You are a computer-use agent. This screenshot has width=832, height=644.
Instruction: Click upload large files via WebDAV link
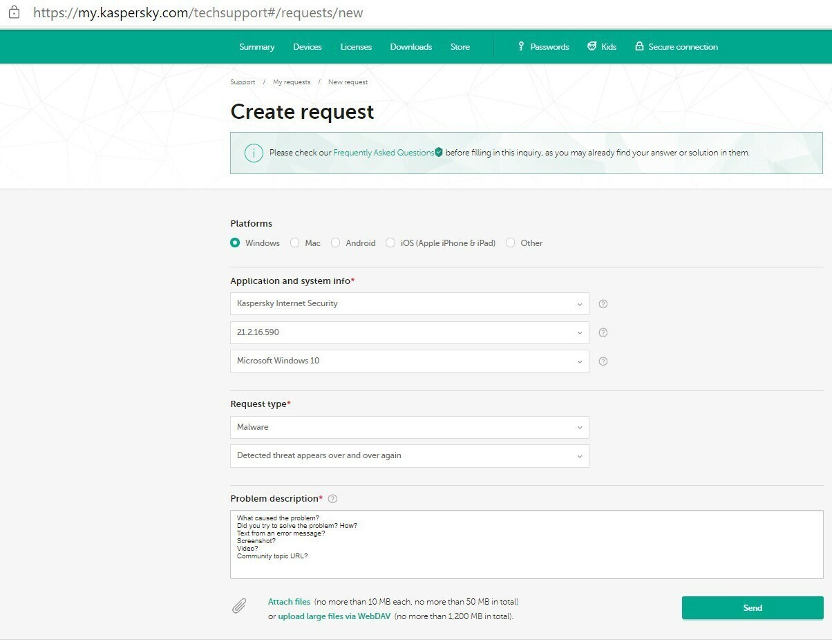point(334,616)
